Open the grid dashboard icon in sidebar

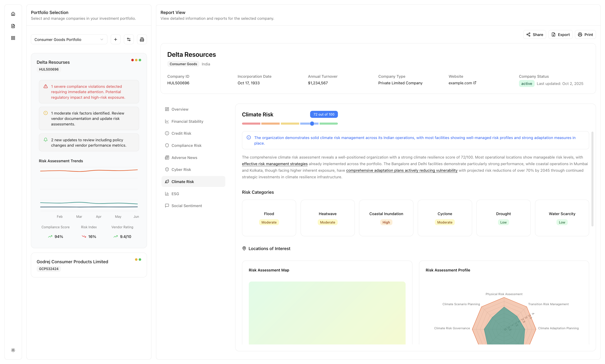[x=13, y=38]
